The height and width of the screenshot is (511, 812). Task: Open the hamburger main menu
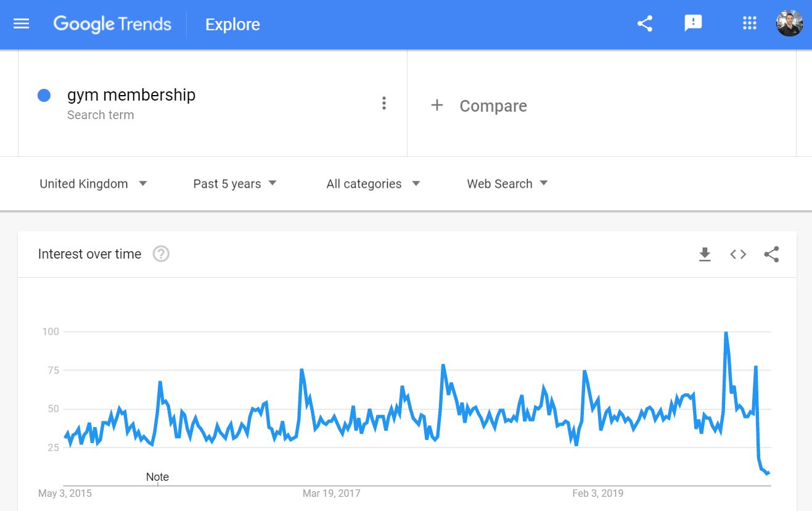(x=22, y=24)
